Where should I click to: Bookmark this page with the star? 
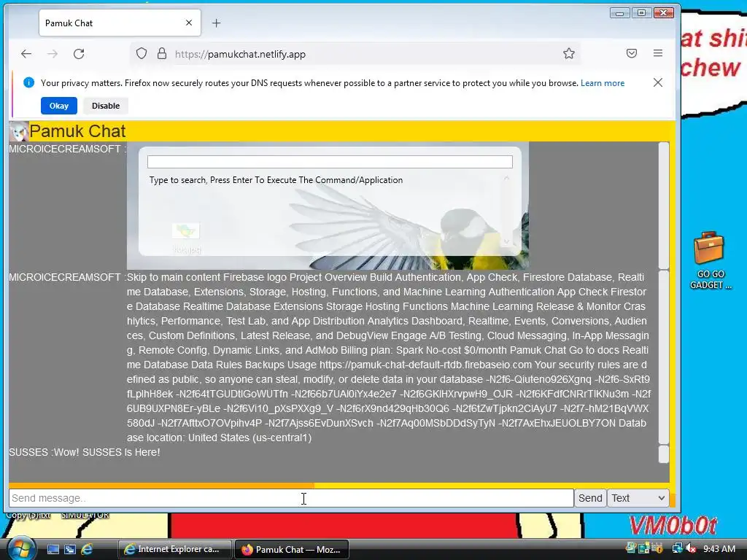click(569, 53)
